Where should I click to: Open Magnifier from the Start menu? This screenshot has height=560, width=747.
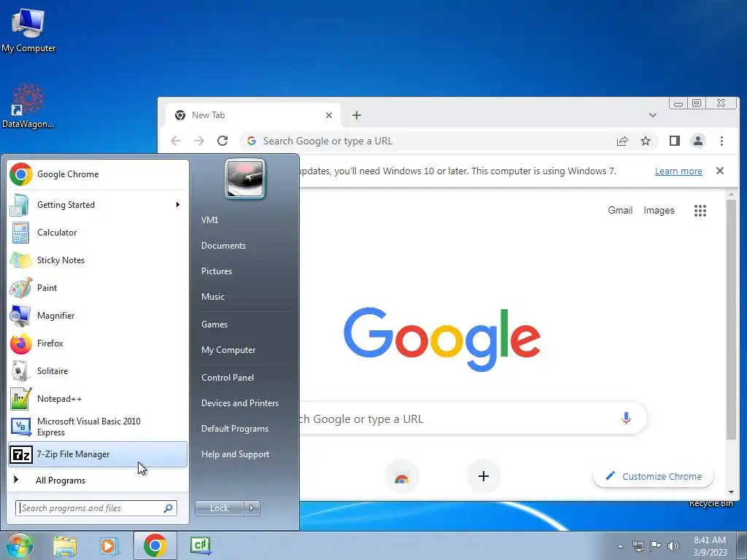[98, 315]
